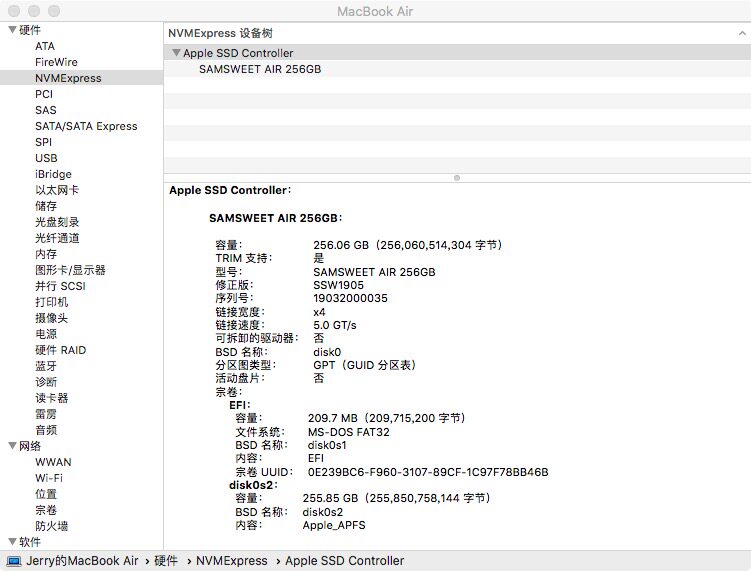
Task: Collapse the Apple SSD Controller tree node
Action: pyautogui.click(x=176, y=53)
